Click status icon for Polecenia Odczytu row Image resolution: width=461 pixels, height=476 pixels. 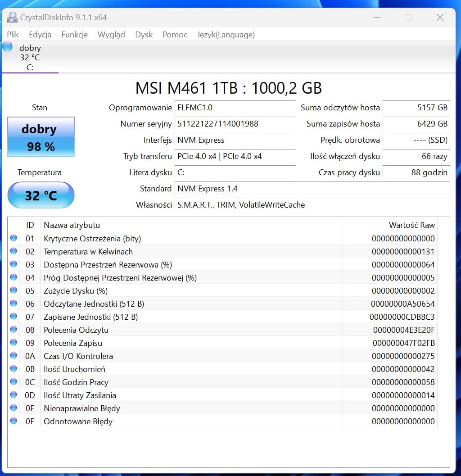pos(14,330)
